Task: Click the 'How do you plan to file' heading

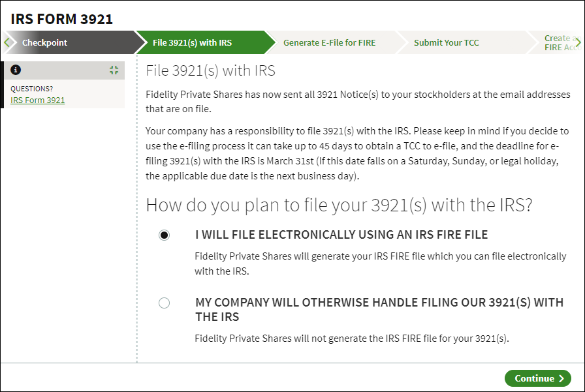Action: (339, 205)
